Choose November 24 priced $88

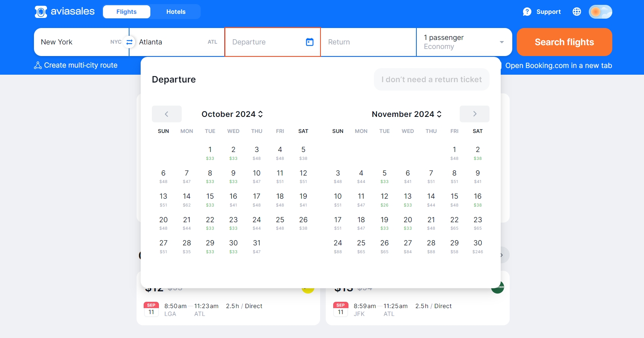pyautogui.click(x=338, y=246)
